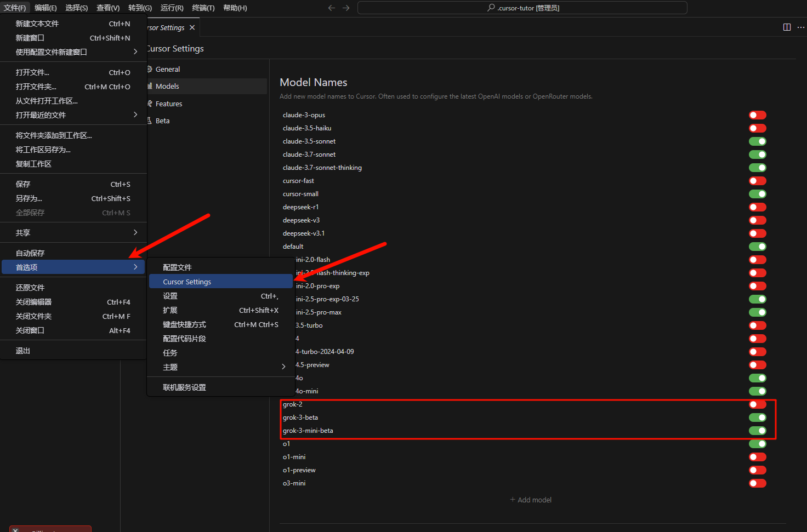Screen dimensions: 807x532
Task: Open the 选择(S) menu
Action: pos(77,8)
